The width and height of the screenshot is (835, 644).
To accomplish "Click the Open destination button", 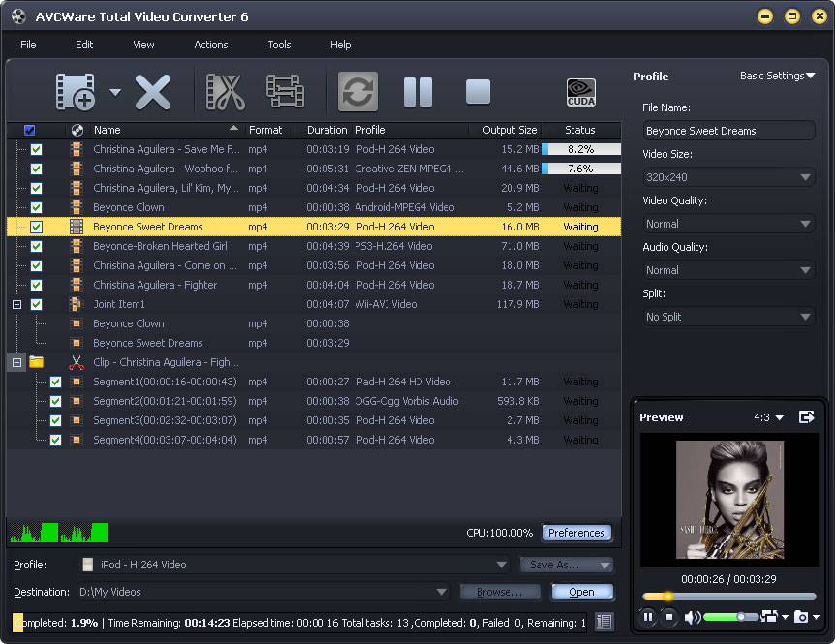I will tap(581, 592).
